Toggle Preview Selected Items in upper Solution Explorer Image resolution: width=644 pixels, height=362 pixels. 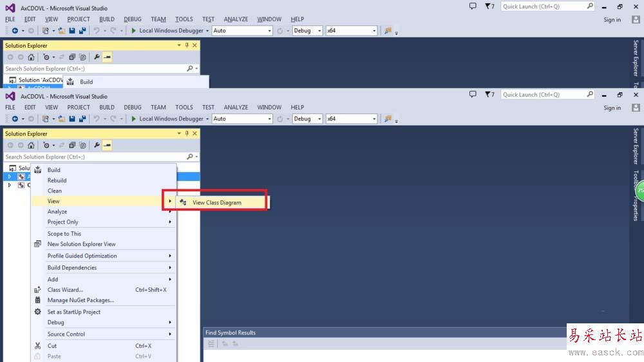click(x=107, y=57)
